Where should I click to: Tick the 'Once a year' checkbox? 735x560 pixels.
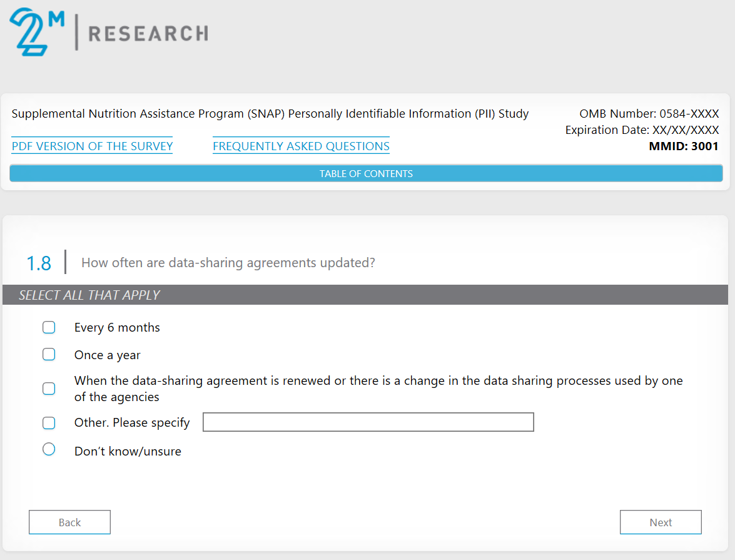pos(49,355)
